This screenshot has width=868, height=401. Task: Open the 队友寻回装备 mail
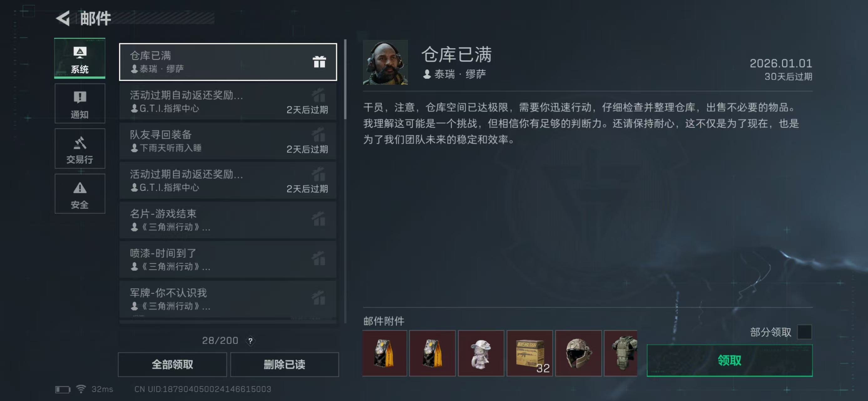click(228, 141)
